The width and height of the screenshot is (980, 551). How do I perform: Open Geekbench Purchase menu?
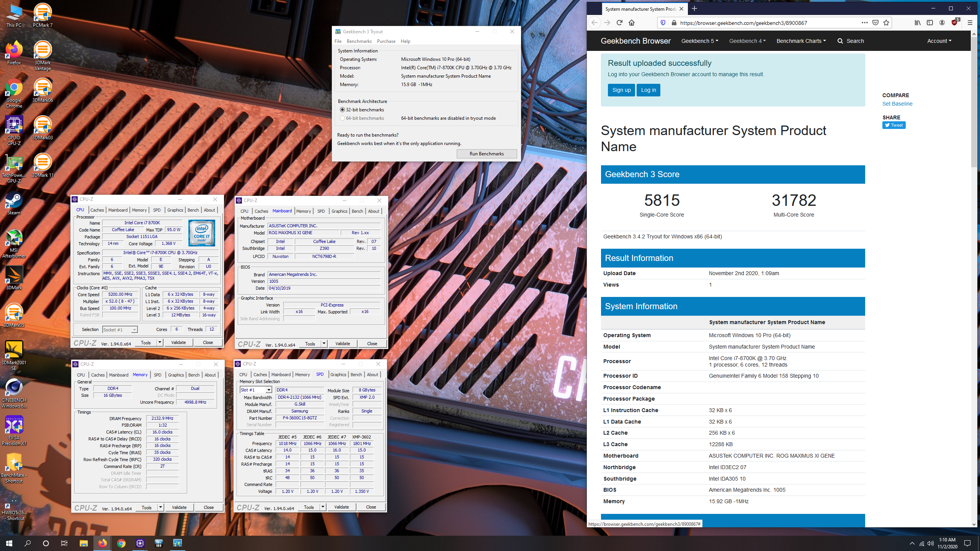pos(386,41)
